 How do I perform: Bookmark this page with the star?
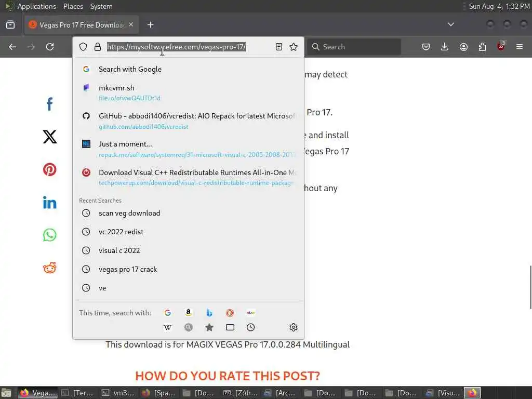294,47
